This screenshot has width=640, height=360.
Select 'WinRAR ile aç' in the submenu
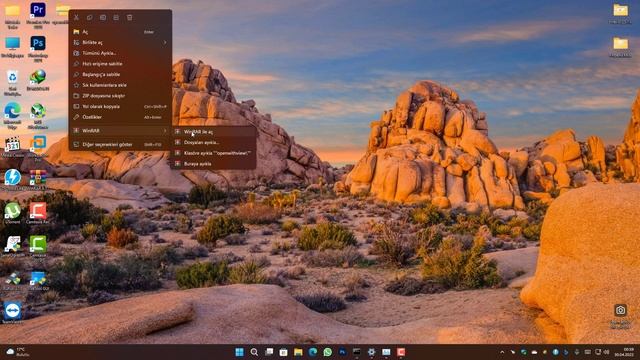click(214, 132)
